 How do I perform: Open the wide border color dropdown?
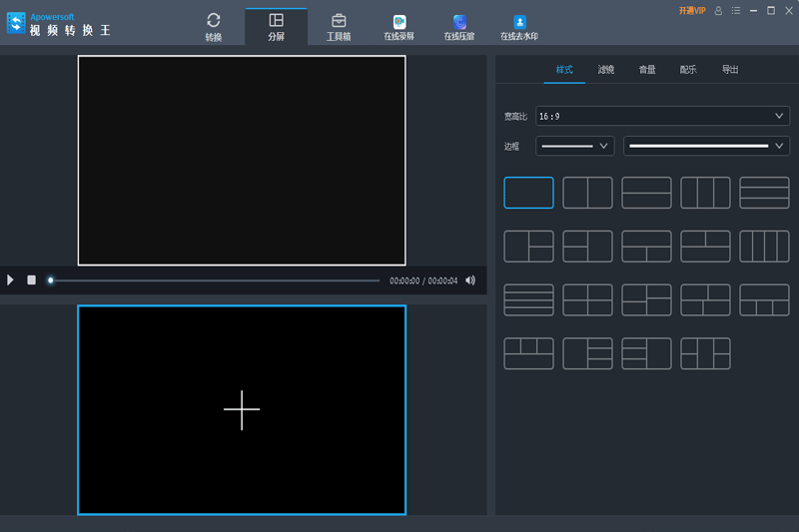(x=706, y=147)
